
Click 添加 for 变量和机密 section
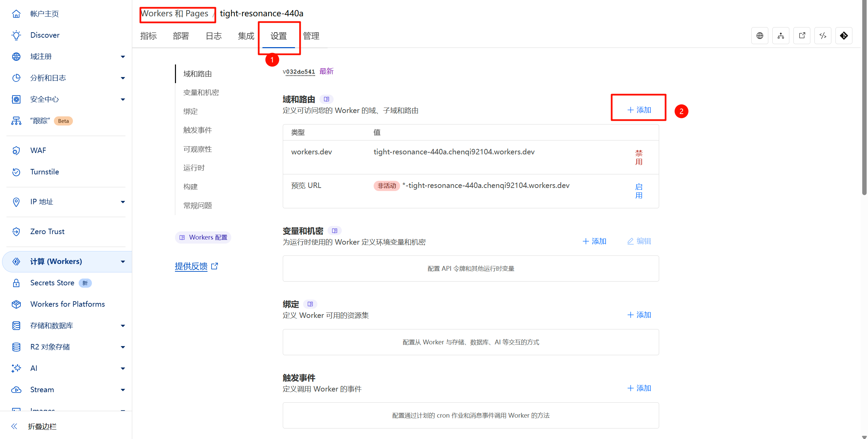coord(594,241)
